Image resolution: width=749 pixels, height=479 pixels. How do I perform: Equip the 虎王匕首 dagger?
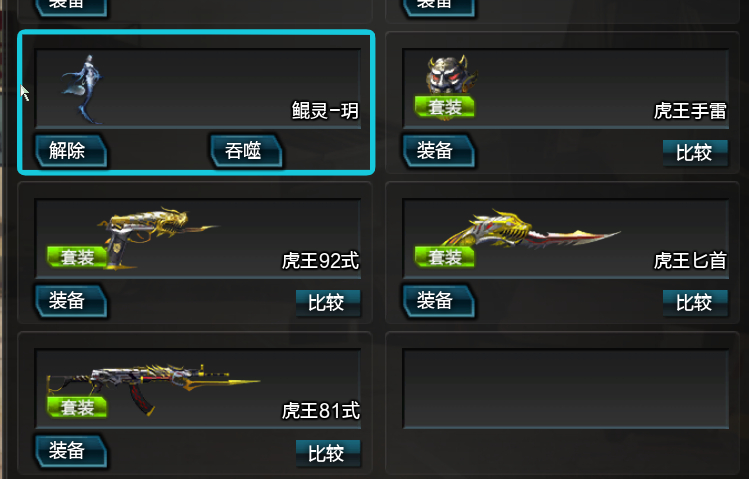point(439,301)
